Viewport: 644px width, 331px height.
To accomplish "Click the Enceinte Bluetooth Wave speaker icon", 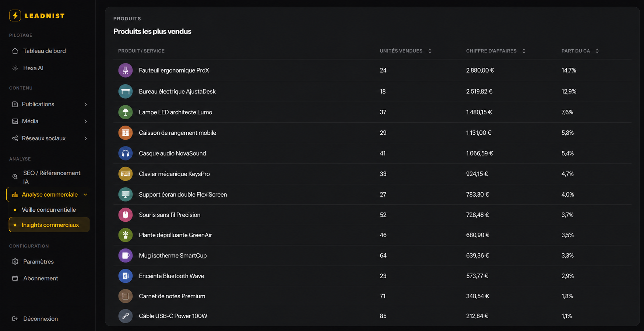I will point(126,276).
